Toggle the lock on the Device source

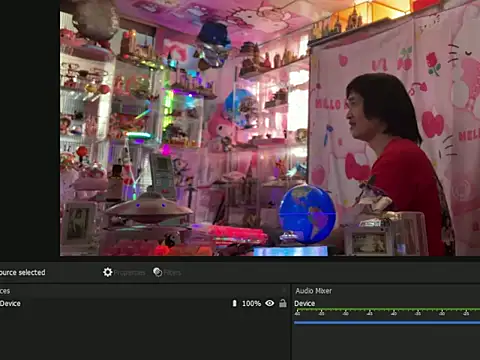[x=283, y=303]
